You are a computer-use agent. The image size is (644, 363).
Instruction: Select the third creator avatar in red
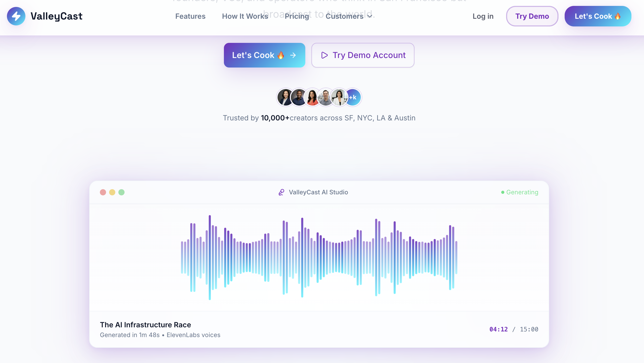(x=312, y=97)
